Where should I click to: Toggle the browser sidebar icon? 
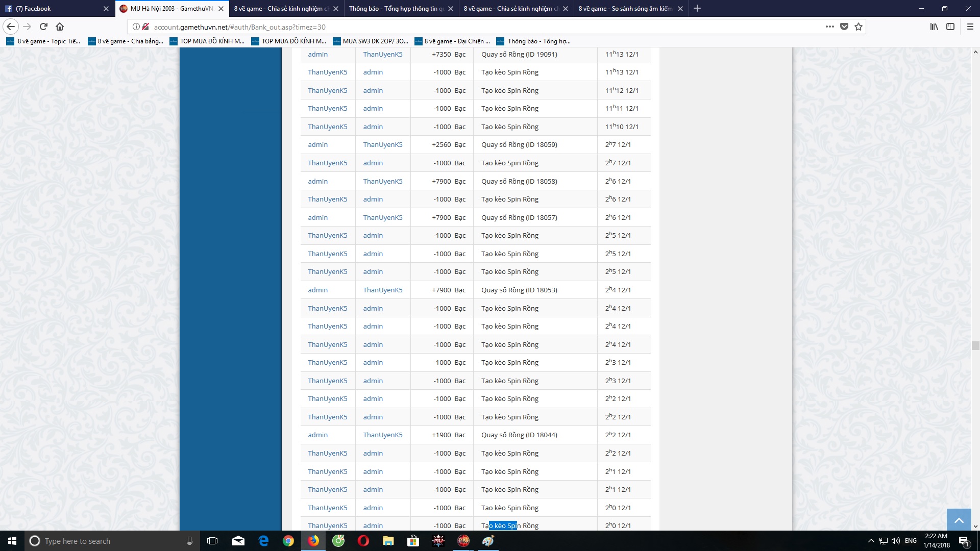point(950,27)
